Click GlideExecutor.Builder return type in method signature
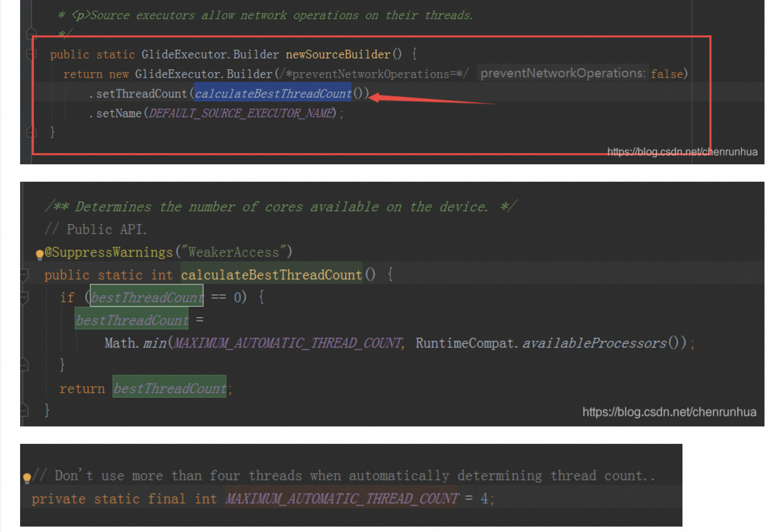The height and width of the screenshot is (532, 773). (210, 54)
